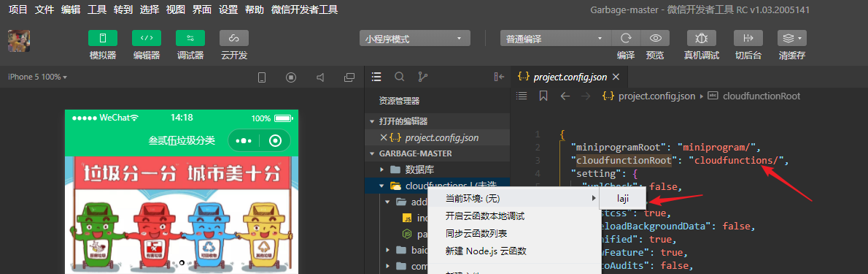The image size is (868, 274).
Task: Click the outline list icon in the breadcrumb bar
Action: [x=521, y=96]
